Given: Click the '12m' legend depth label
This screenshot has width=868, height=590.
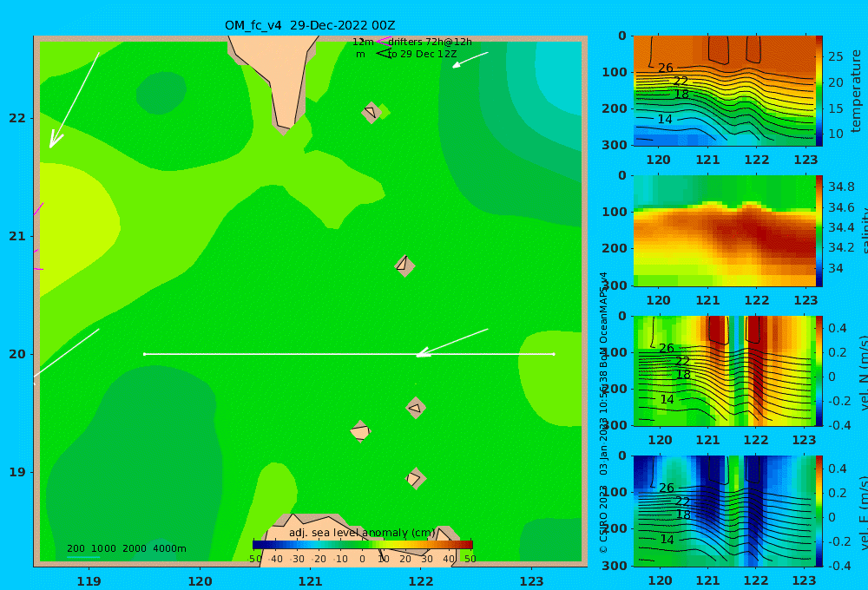Looking at the screenshot, I should coord(363,42).
